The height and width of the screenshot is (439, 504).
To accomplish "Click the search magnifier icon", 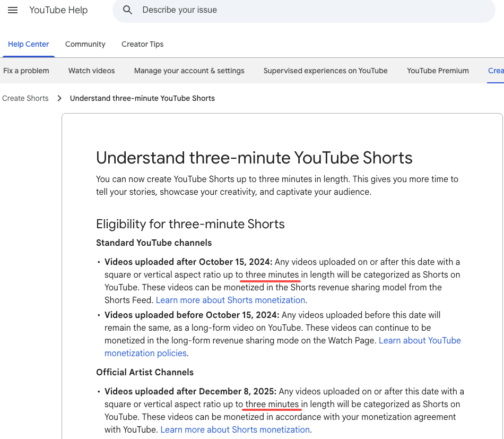I will click(x=127, y=10).
